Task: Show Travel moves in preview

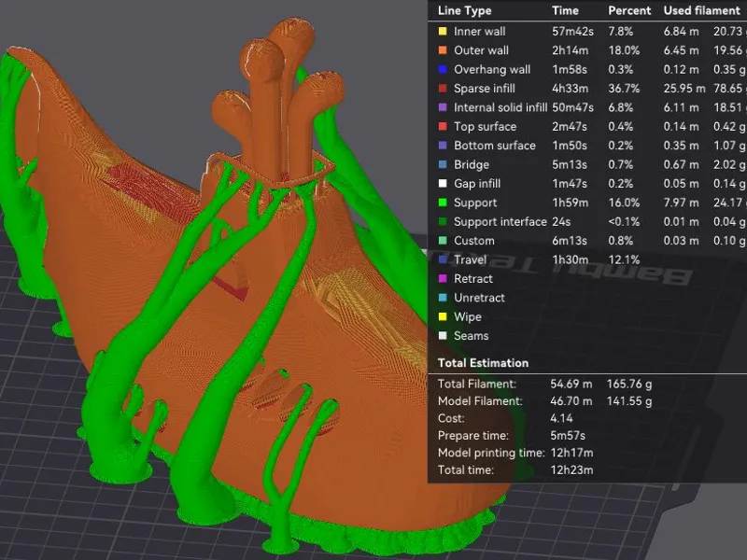Action: [470, 260]
